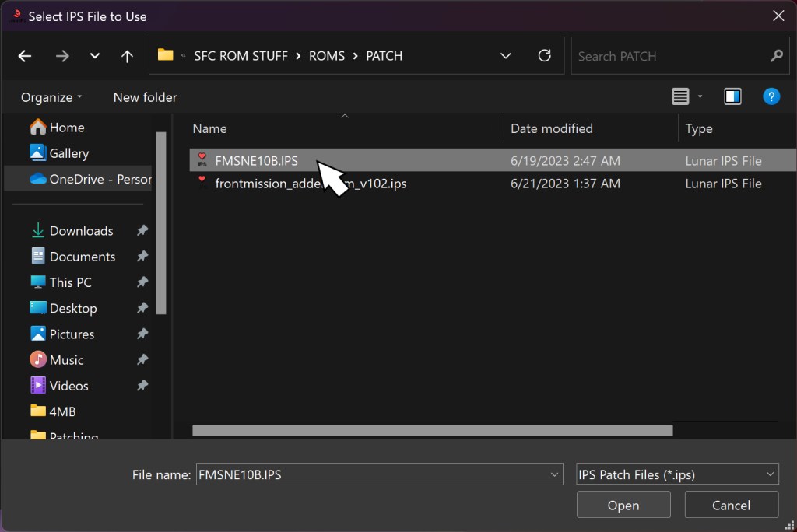The height and width of the screenshot is (532, 797).
Task: Open the IPS Patch Files type dropdown
Action: [676, 474]
